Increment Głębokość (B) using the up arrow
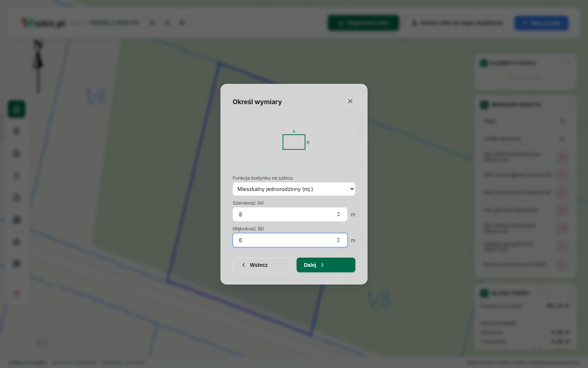 coord(338,238)
